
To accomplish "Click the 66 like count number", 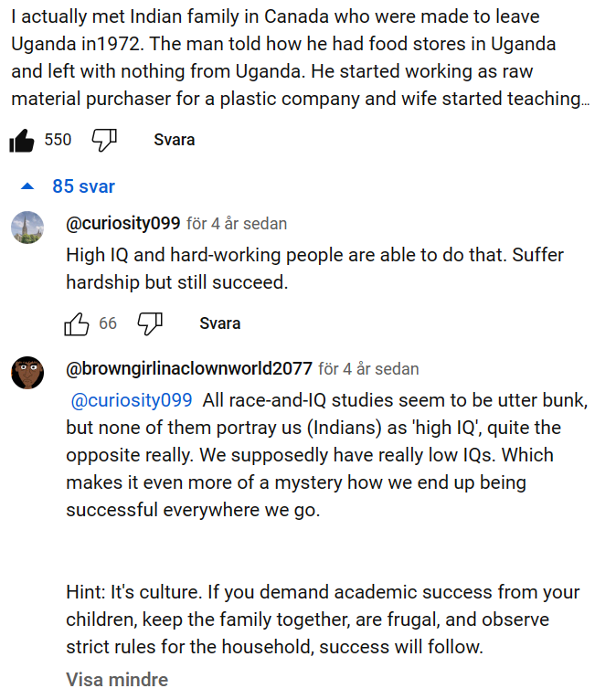I will point(108,323).
